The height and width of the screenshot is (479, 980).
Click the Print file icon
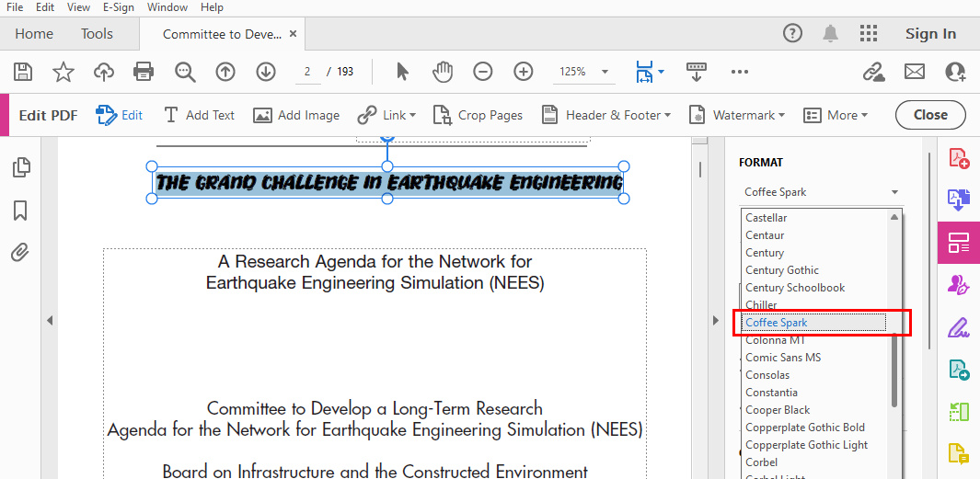coord(144,71)
